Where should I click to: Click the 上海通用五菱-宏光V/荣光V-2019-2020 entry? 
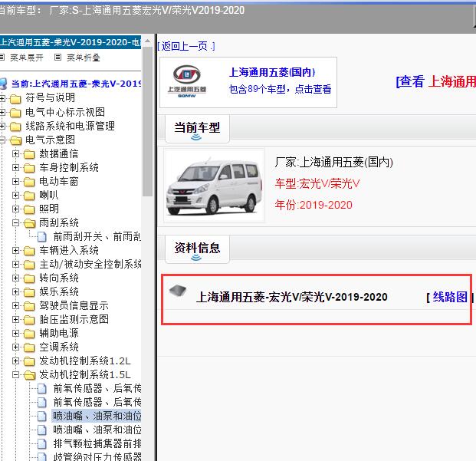click(x=292, y=297)
